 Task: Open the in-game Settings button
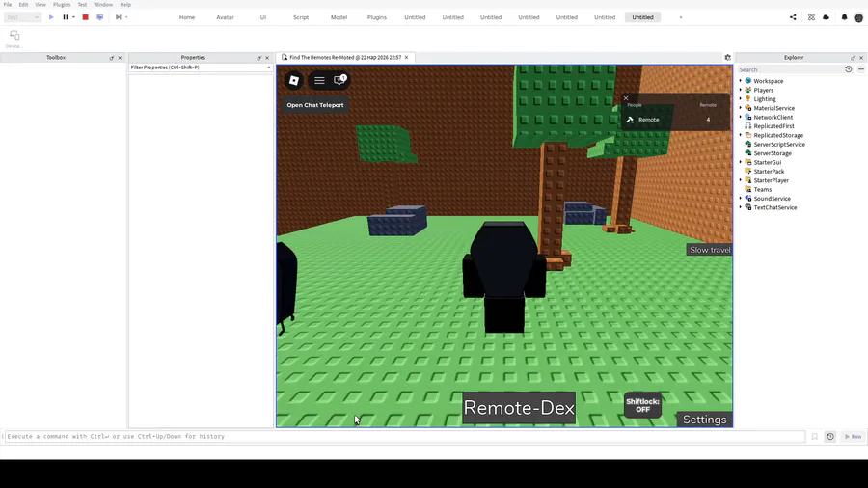704,420
